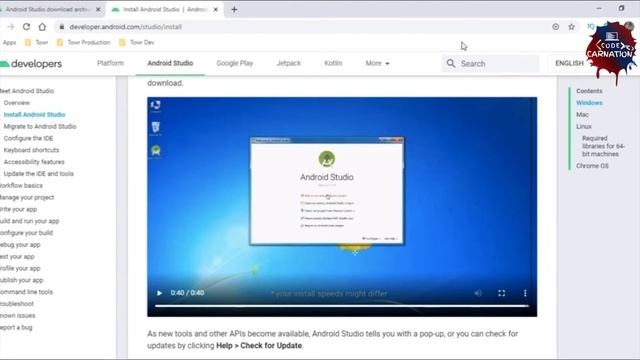Seek on the video progress bar
Image resolution: width=640 pixels, height=360 pixels.
pos(342,306)
